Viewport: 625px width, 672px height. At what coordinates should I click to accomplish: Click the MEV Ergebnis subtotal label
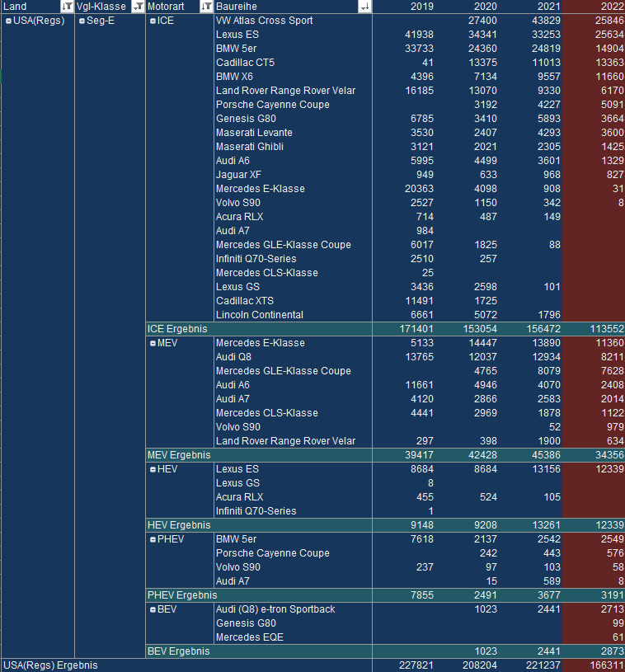(x=179, y=455)
